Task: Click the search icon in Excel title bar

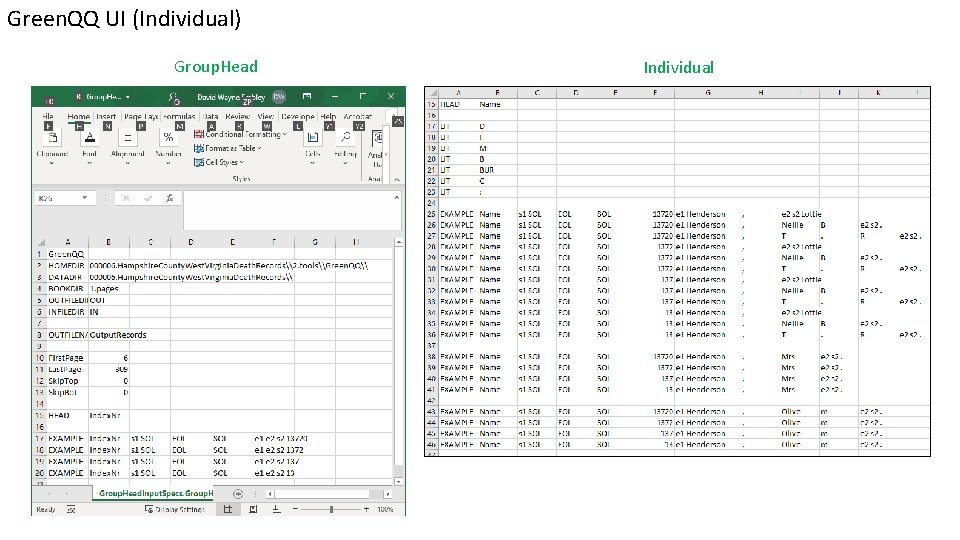Action: (x=174, y=97)
